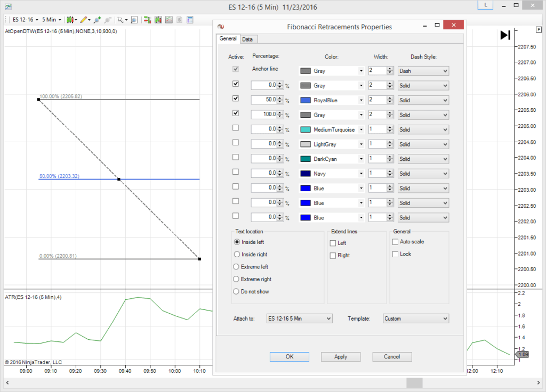Click the zoom in magnifier icon

97,20
